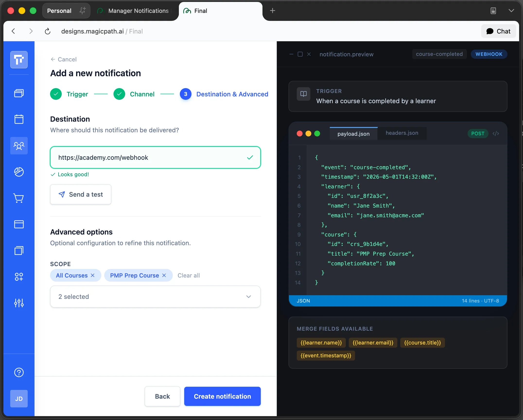Viewport: 523px width, 420px height.
Task: Open the calendar sidebar icon
Action: (19, 119)
